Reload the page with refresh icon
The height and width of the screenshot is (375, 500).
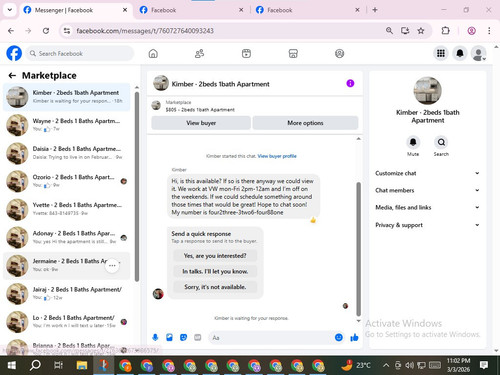point(46,31)
